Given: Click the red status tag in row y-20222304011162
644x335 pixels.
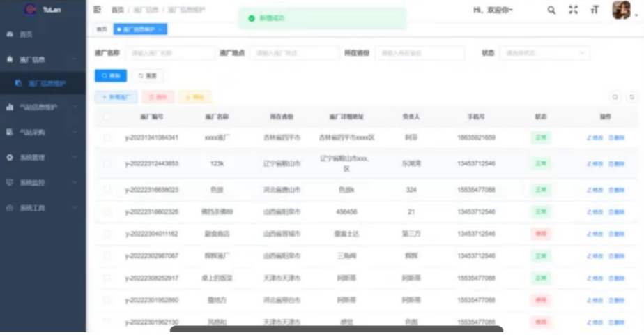Looking at the screenshot, I should pos(541,234).
